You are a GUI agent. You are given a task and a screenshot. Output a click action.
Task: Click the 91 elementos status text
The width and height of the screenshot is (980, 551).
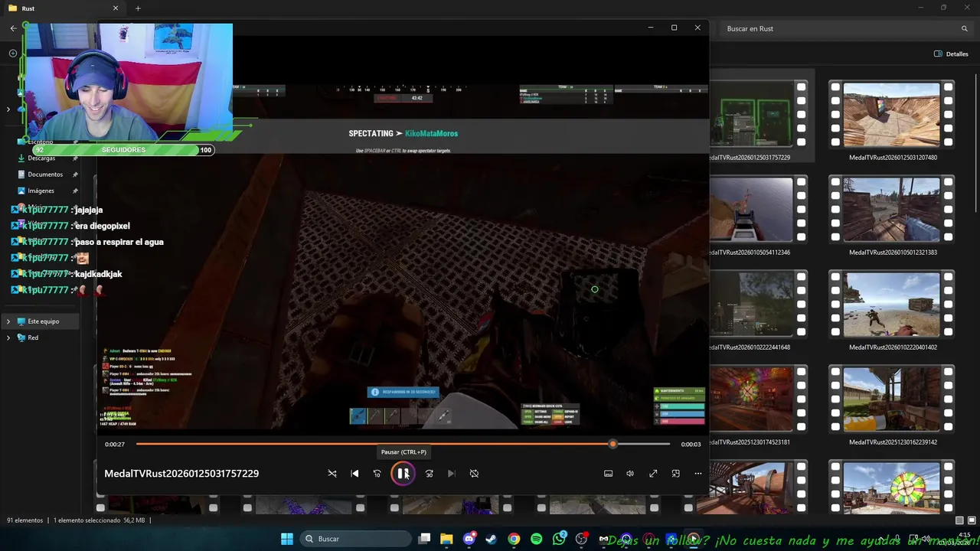point(25,520)
